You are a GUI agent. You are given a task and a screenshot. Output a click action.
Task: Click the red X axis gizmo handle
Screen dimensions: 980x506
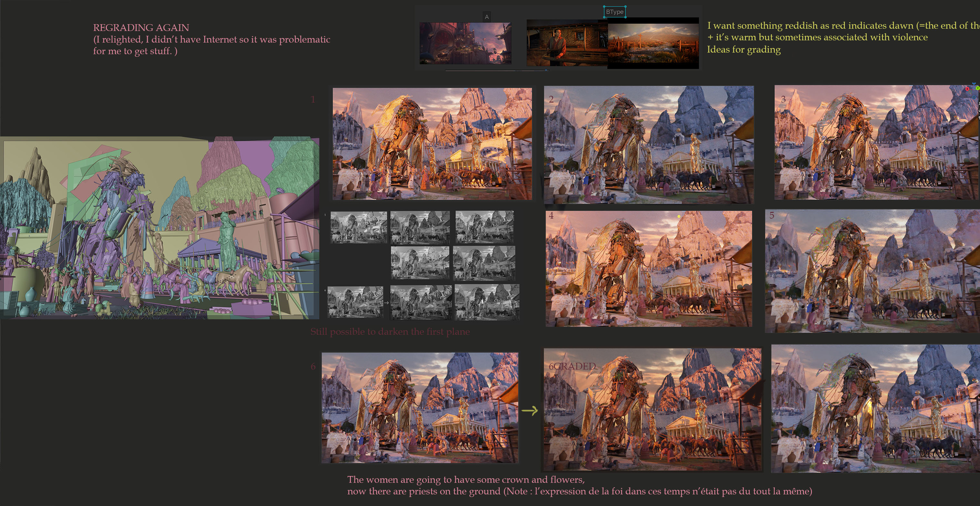pyautogui.click(x=967, y=89)
